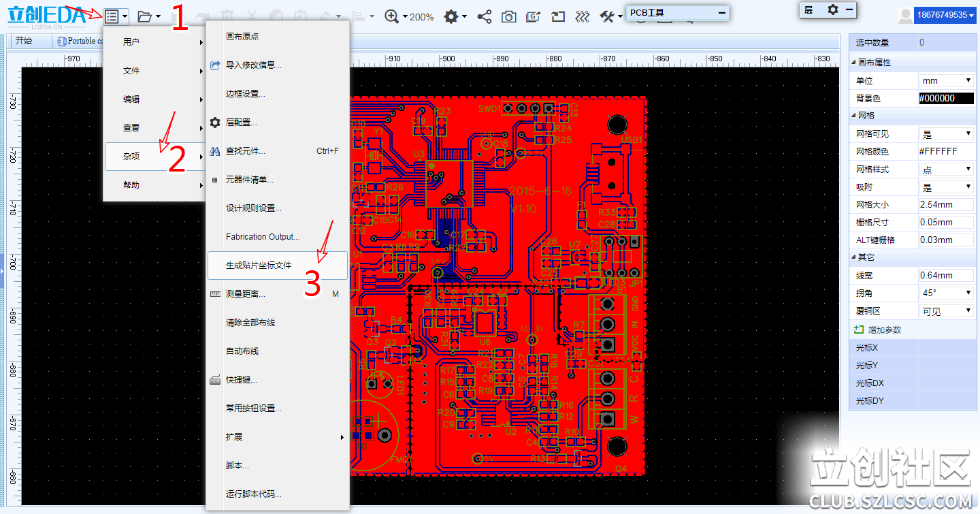
Task: Select 常用按钮设置... entry
Action: [278, 408]
